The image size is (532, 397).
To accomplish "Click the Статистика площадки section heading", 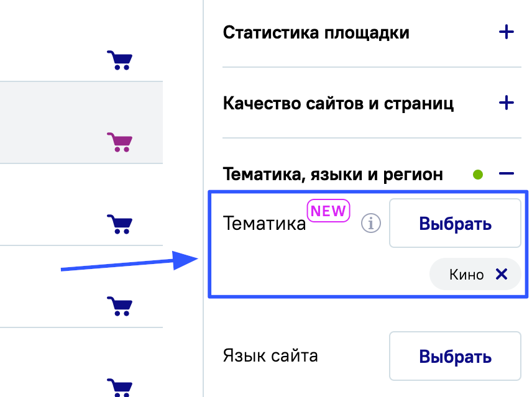I will [x=316, y=32].
